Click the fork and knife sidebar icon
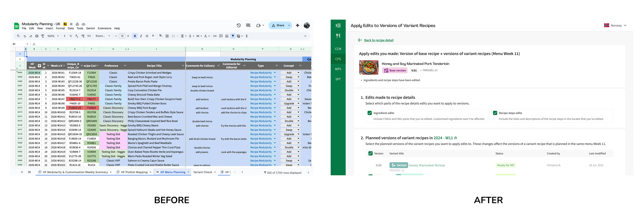The width and height of the screenshot is (644, 216). 338,36
